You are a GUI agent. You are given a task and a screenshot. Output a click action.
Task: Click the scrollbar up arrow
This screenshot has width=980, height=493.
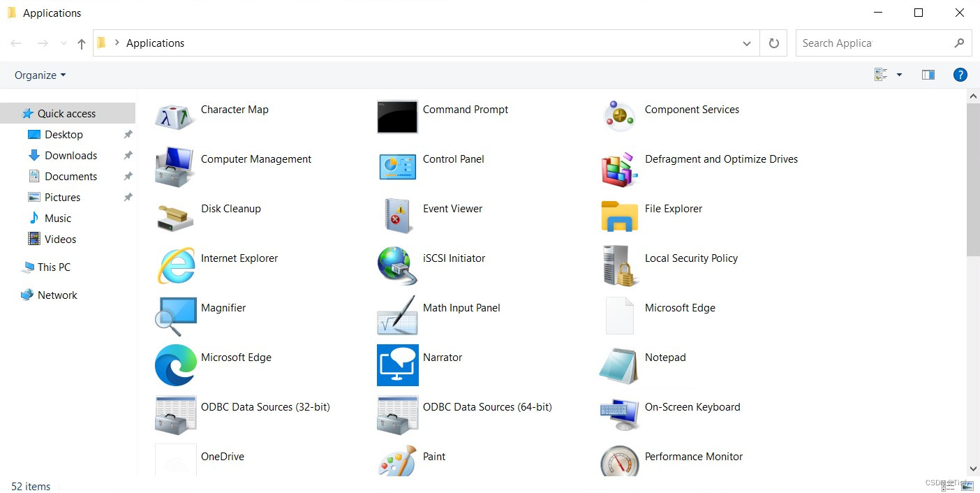coord(973,96)
